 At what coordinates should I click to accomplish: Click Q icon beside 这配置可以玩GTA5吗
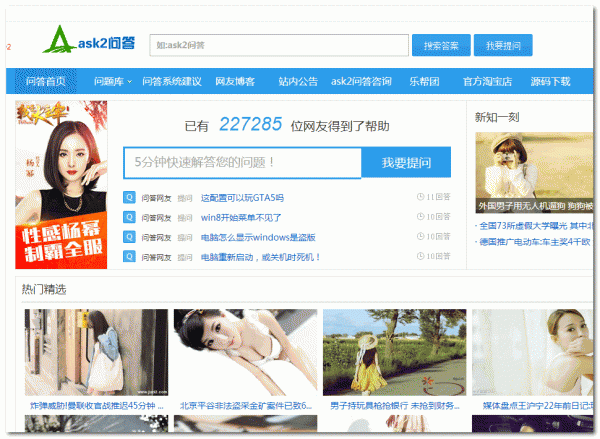coord(129,197)
